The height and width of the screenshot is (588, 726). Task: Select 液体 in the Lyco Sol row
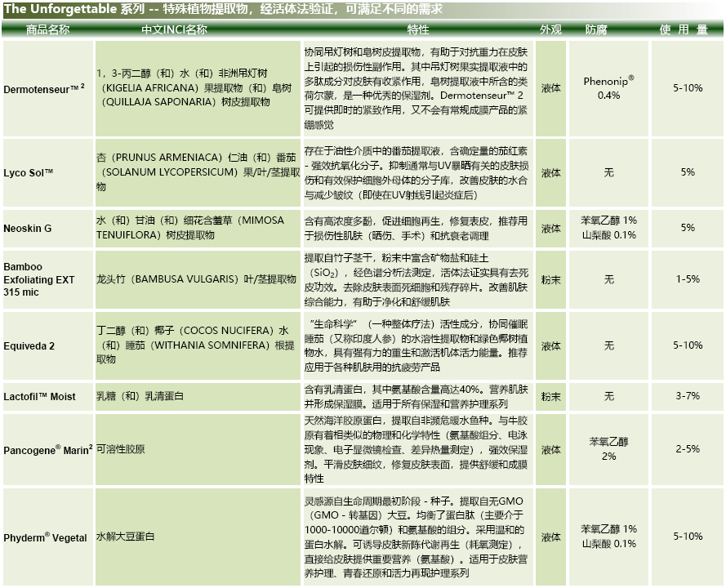tap(551, 172)
